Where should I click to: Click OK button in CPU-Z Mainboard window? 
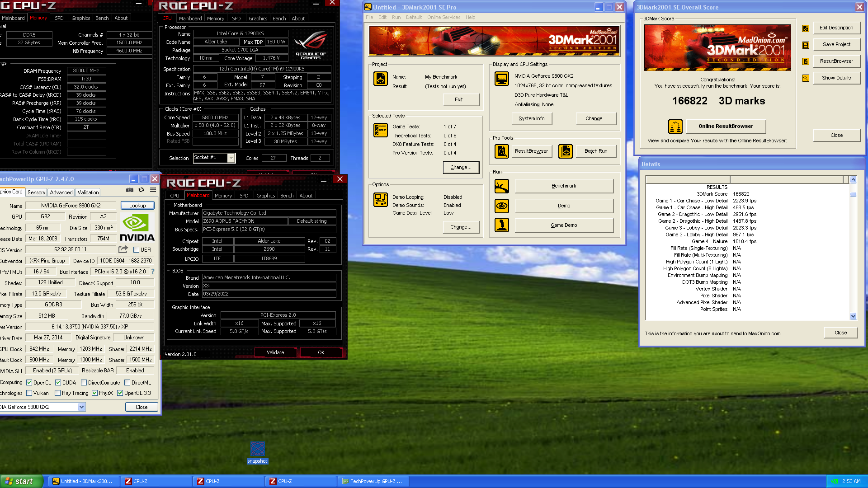[x=321, y=352]
